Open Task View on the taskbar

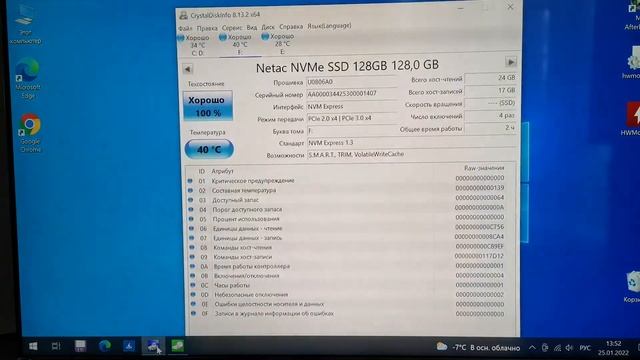56,346
